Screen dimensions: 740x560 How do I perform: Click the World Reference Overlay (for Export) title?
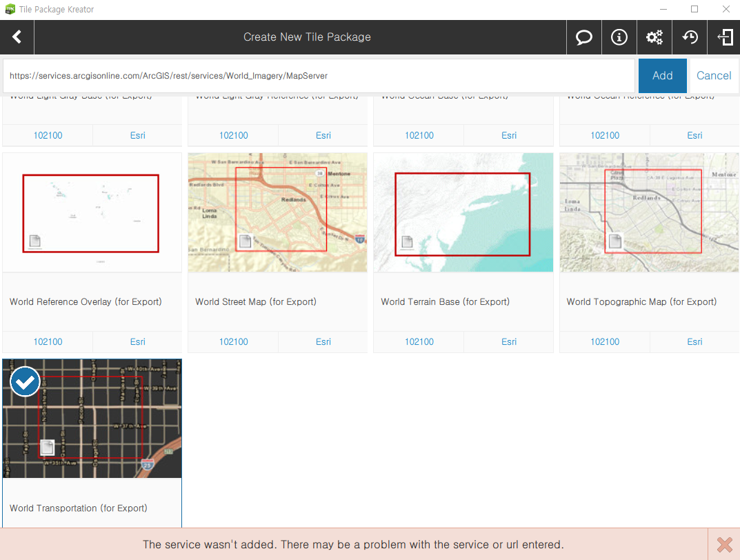coord(86,301)
